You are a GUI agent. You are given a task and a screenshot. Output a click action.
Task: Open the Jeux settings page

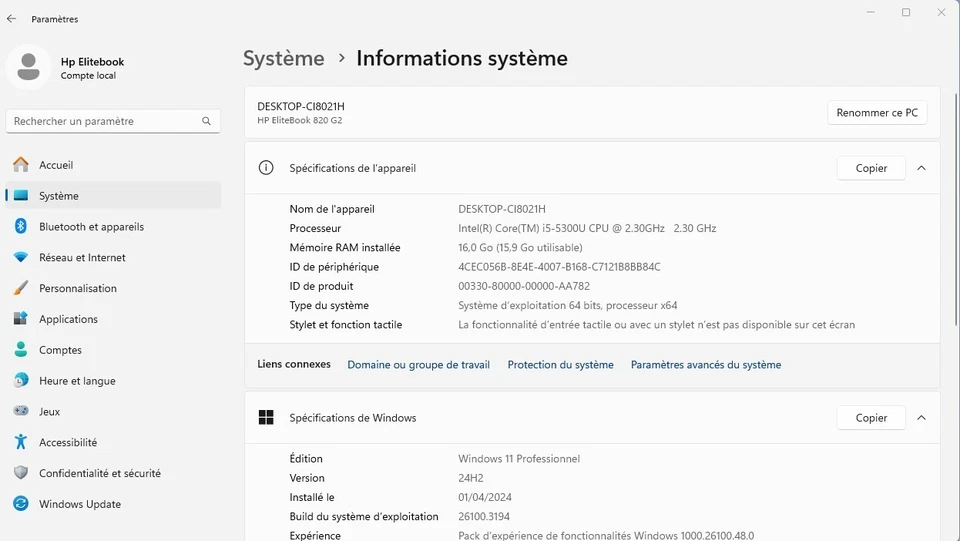113,411
